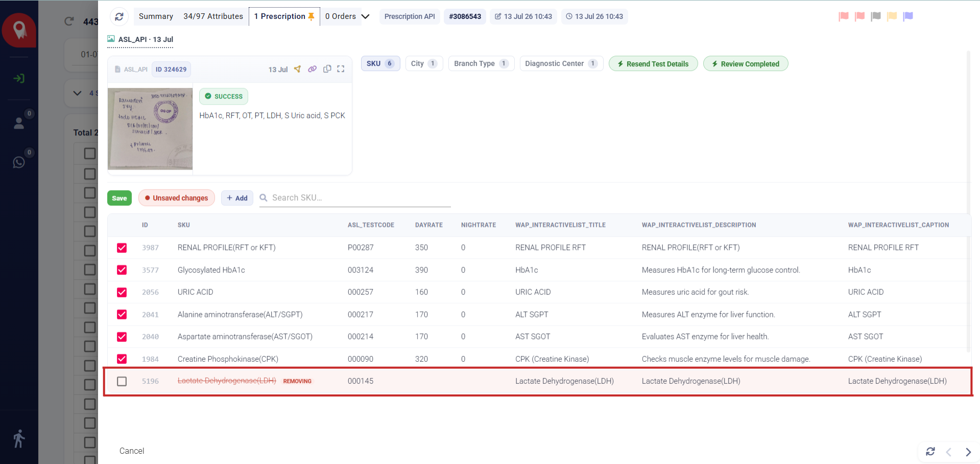Open the 0 Orders tab
The width and height of the screenshot is (980, 464).
tap(341, 16)
